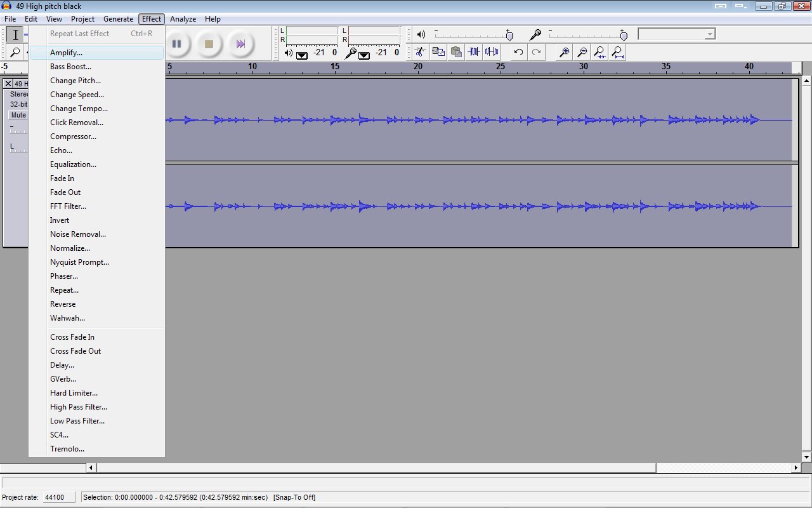This screenshot has height=508, width=812.
Task: Apply Fade Out effect
Action: [x=96, y=192]
